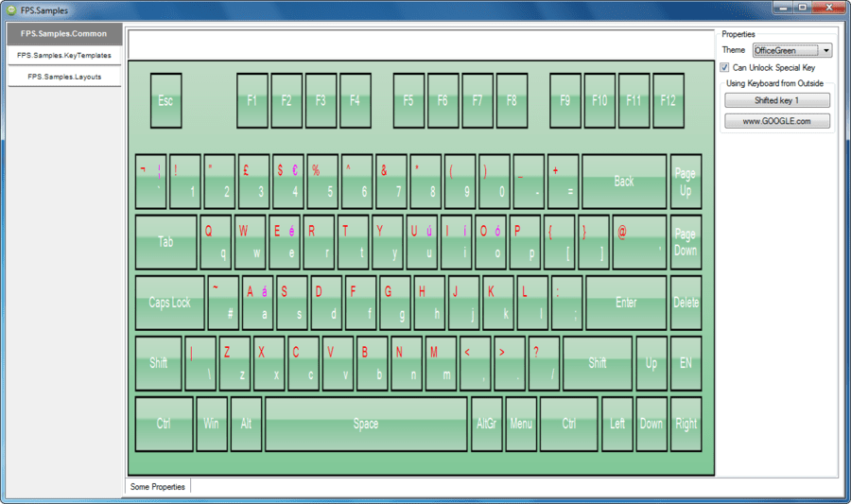Click the Shifted key 1 button
This screenshot has width=851, height=504.
[776, 100]
